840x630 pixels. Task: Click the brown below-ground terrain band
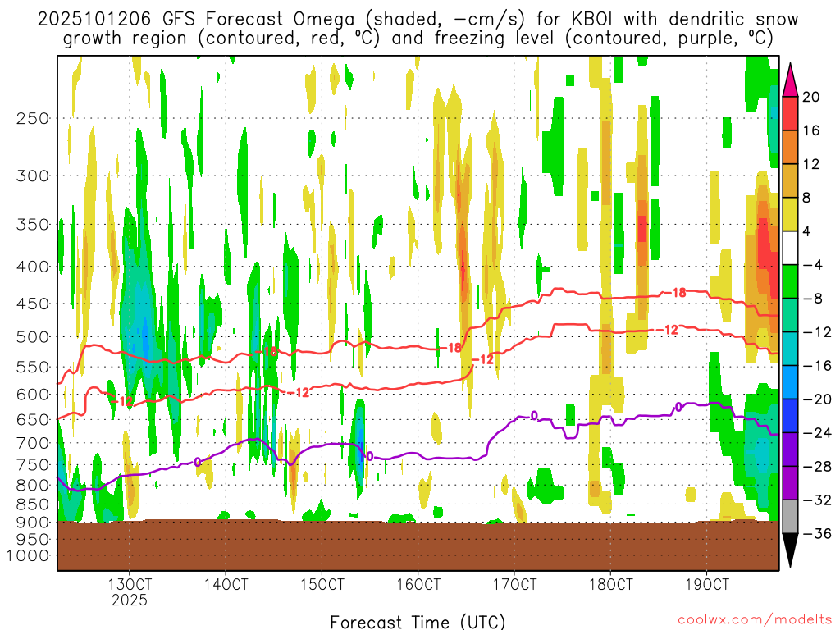(x=418, y=546)
